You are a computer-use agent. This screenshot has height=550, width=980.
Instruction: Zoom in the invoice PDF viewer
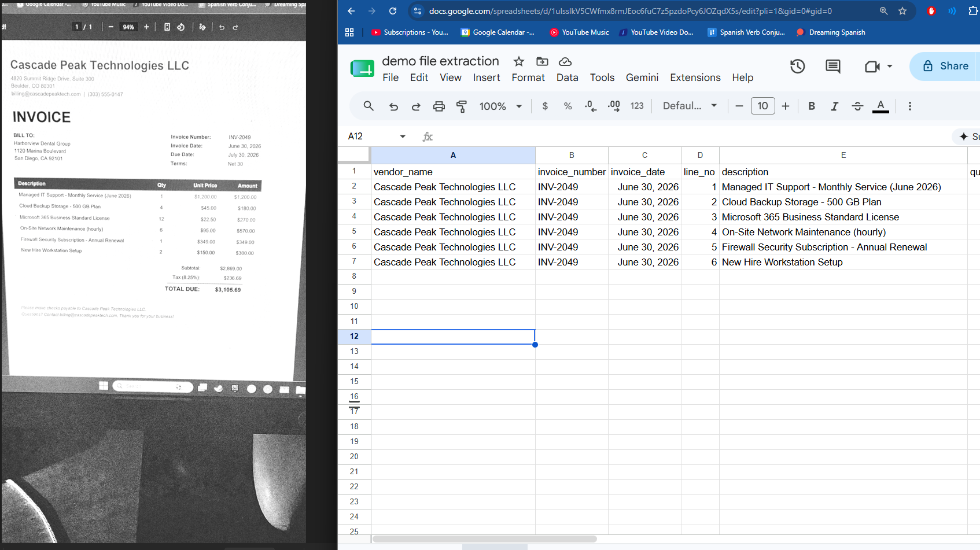[x=146, y=27]
